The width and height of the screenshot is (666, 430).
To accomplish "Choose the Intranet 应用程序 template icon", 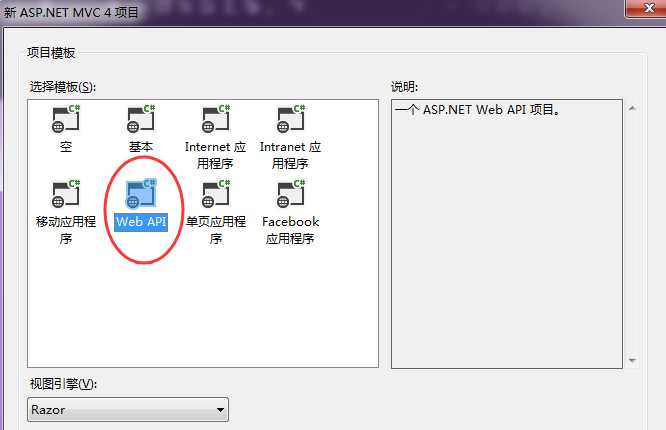I will point(291,119).
